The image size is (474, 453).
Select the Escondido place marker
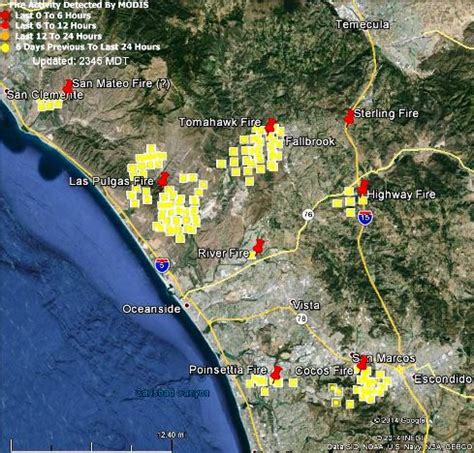[415, 378]
